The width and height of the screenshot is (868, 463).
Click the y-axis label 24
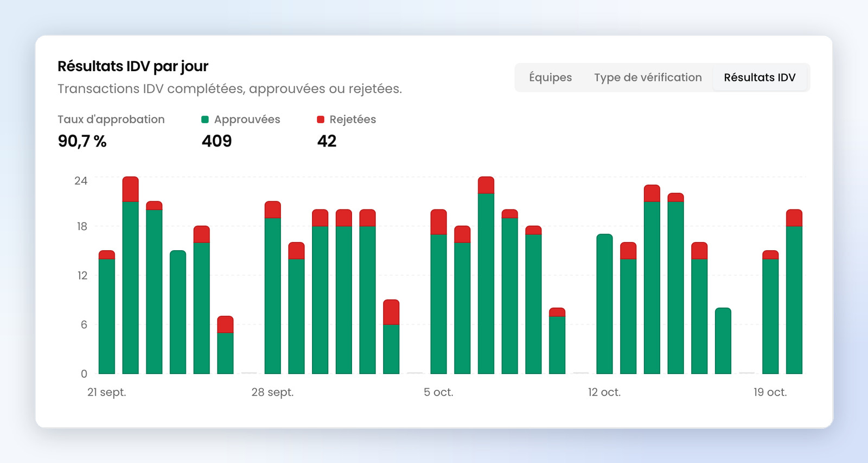(x=81, y=181)
